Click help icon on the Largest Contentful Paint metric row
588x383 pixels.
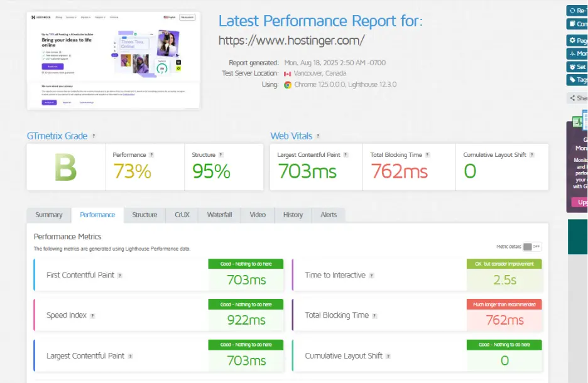pos(130,356)
